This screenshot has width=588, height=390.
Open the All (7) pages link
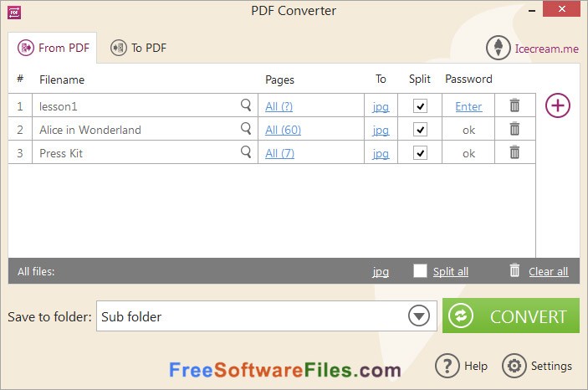point(279,153)
